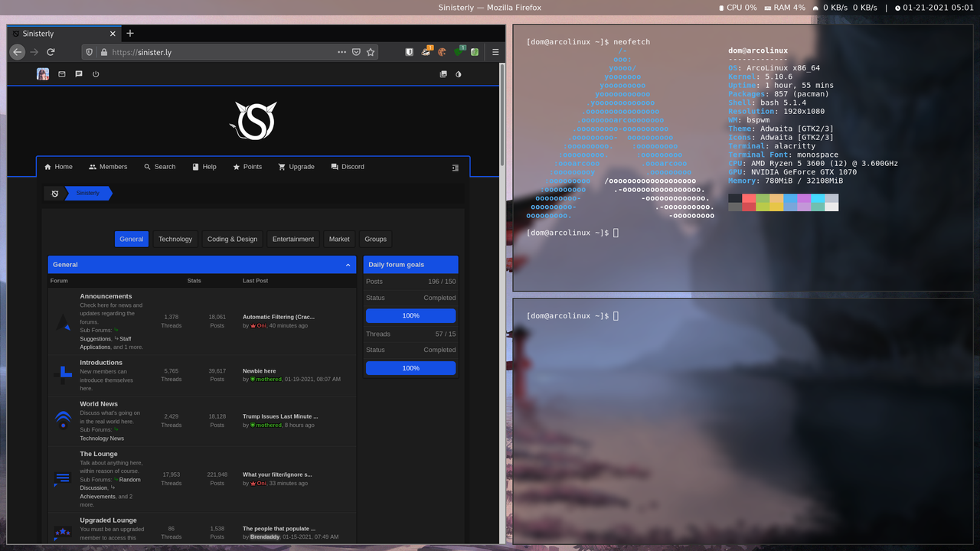The image size is (980, 551).
Task: Select the General category tab
Action: pyautogui.click(x=132, y=239)
